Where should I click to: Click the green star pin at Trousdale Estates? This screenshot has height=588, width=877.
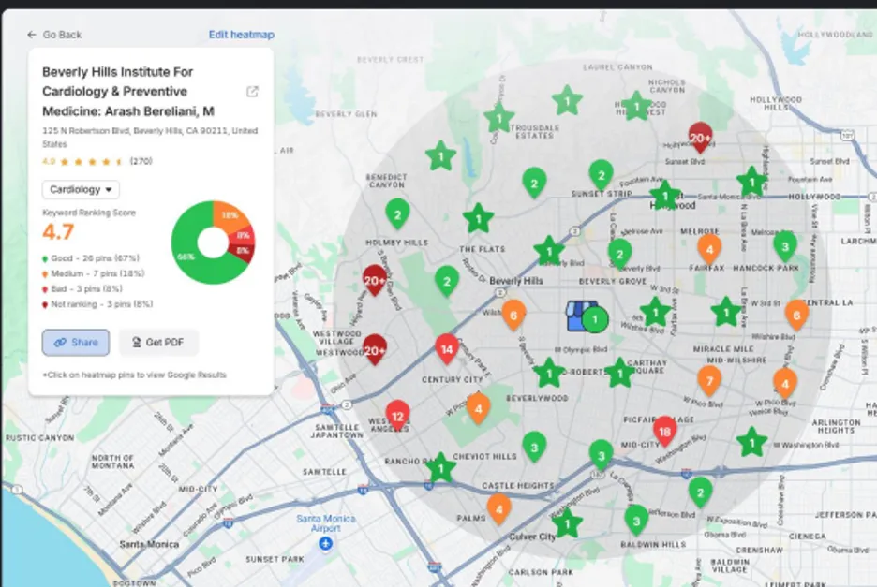pos(498,119)
